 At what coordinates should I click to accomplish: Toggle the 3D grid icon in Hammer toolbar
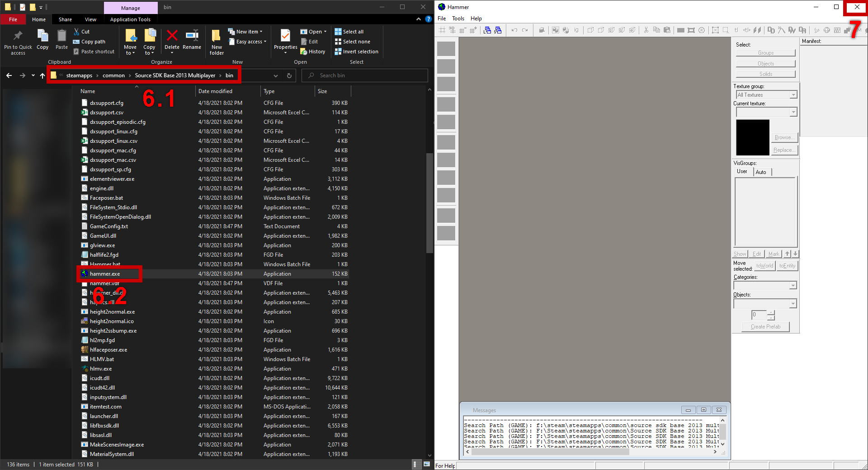(x=452, y=30)
